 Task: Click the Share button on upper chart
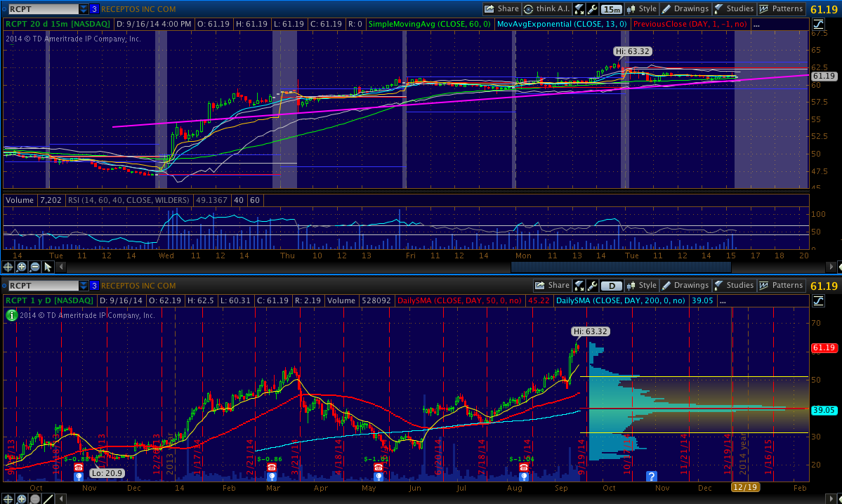pos(501,9)
